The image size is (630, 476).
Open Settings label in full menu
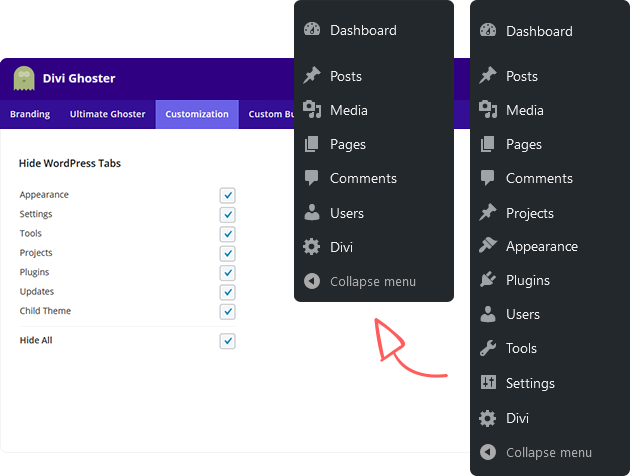(530, 383)
